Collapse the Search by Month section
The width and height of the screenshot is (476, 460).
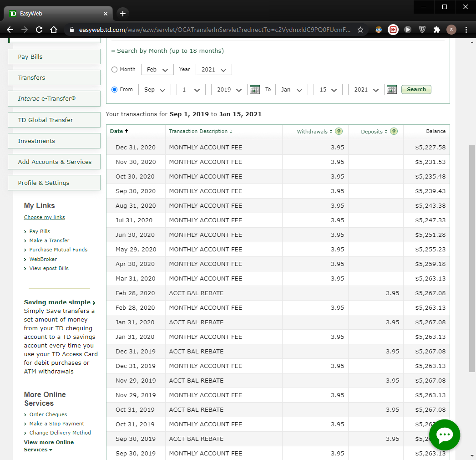coord(167,51)
